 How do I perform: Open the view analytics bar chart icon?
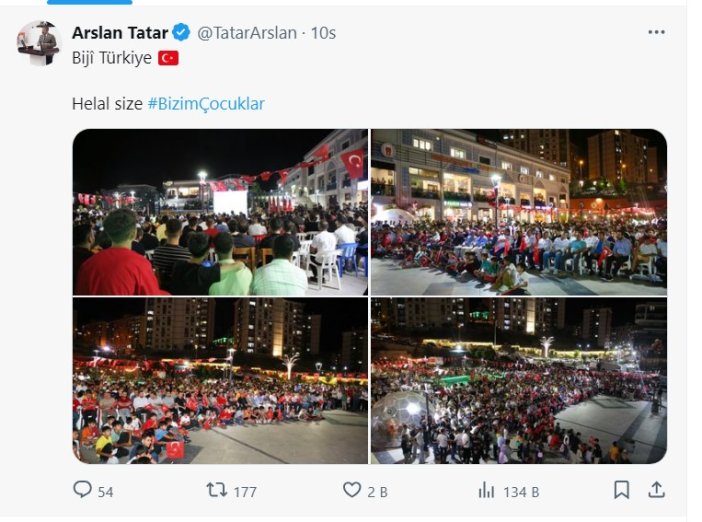487,490
